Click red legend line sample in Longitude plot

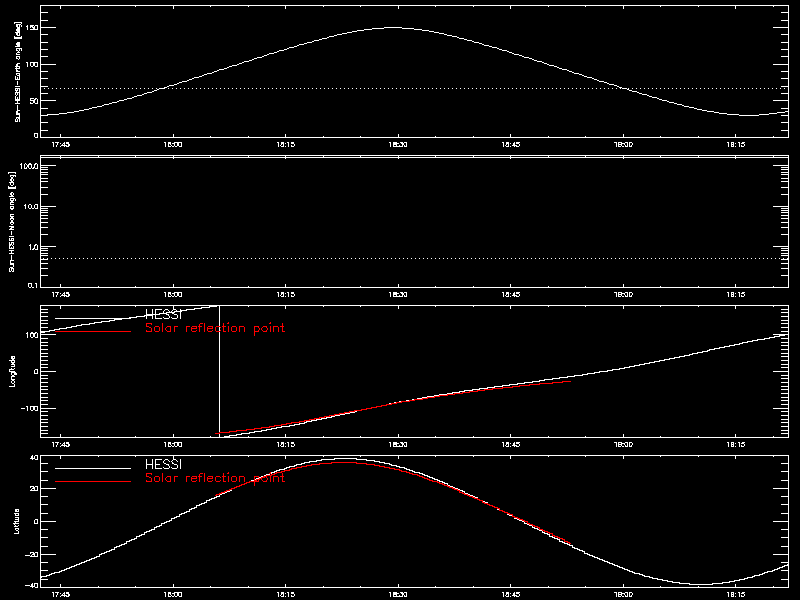coord(93,332)
